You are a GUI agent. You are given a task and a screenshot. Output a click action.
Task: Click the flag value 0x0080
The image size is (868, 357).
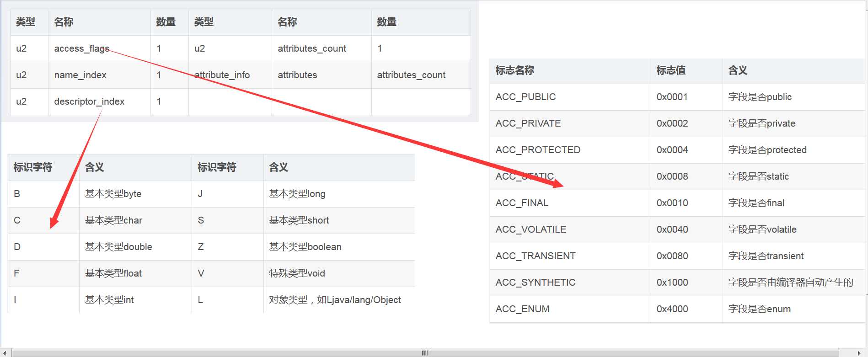tap(672, 256)
